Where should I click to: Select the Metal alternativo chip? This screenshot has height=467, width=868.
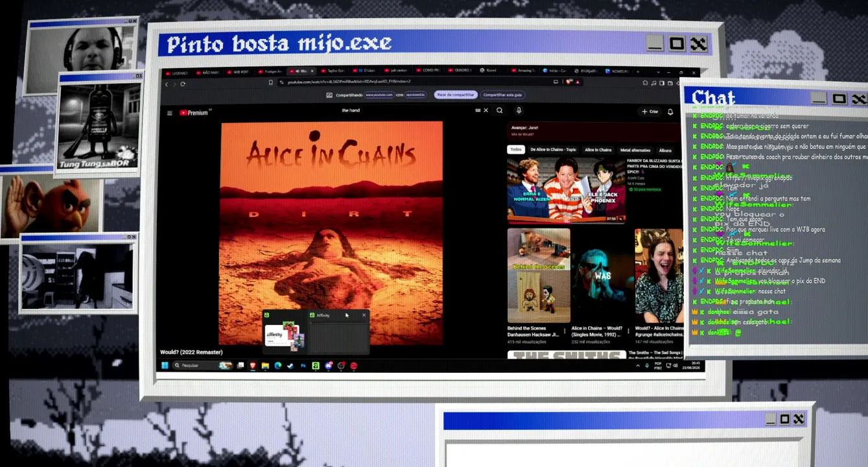point(635,150)
